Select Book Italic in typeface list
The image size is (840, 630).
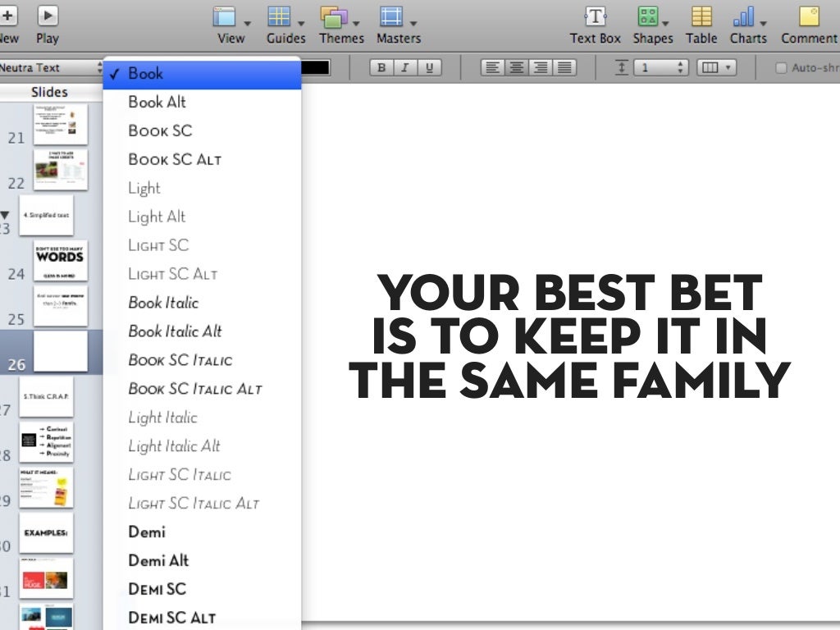(x=163, y=303)
